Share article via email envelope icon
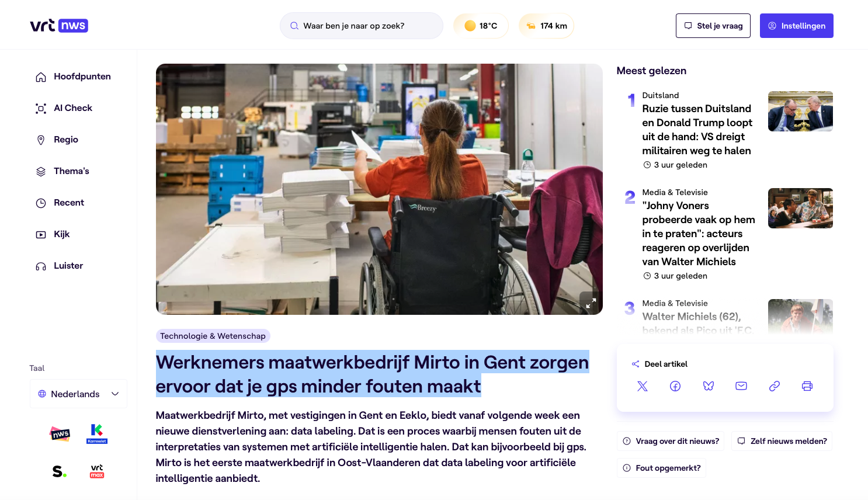The height and width of the screenshot is (500, 868). click(x=741, y=386)
